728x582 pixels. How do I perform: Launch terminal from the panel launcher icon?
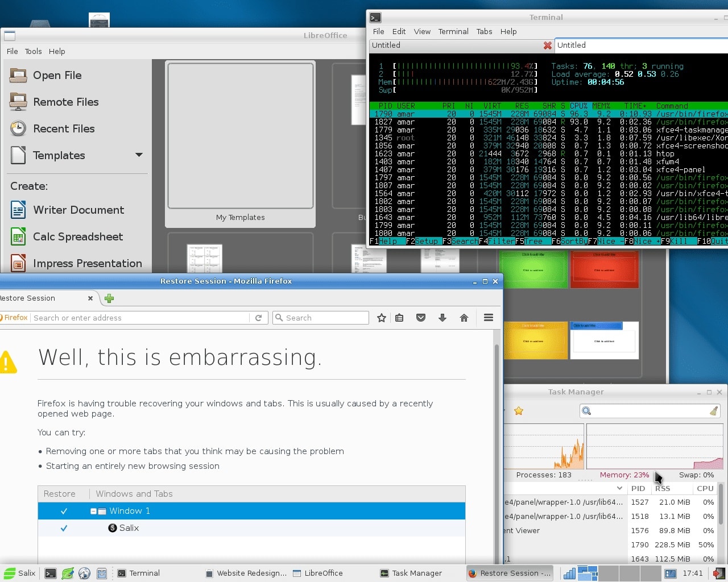coord(51,573)
